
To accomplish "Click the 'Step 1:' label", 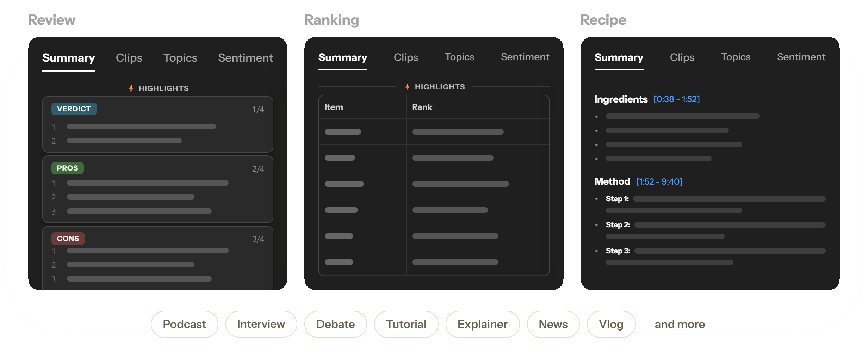I will click(617, 199).
